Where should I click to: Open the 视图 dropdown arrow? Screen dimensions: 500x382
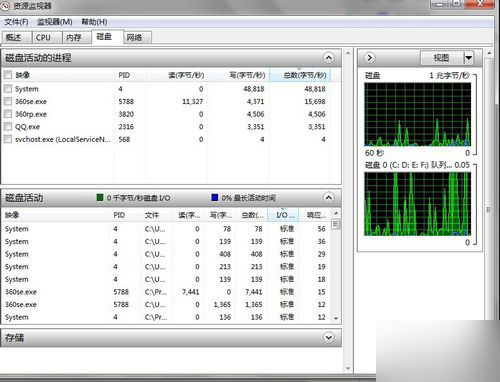[x=469, y=58]
